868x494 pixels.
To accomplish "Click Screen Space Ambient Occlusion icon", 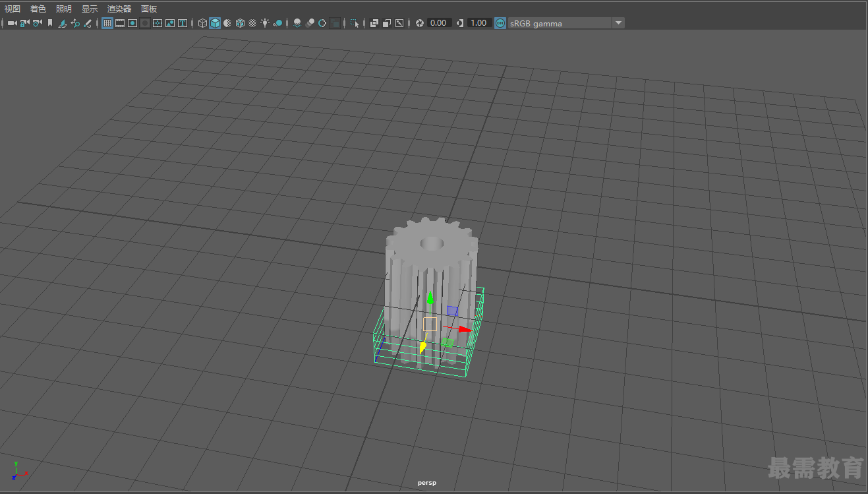I will pyautogui.click(x=297, y=23).
